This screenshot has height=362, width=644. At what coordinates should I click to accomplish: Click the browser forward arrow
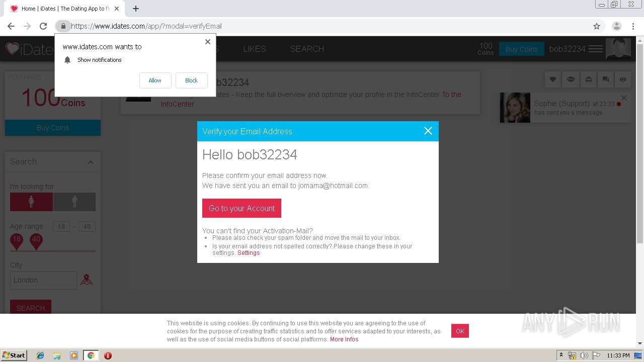(x=27, y=26)
